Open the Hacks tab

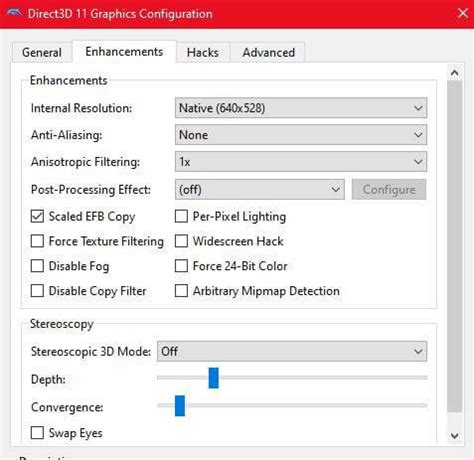pyautogui.click(x=203, y=52)
